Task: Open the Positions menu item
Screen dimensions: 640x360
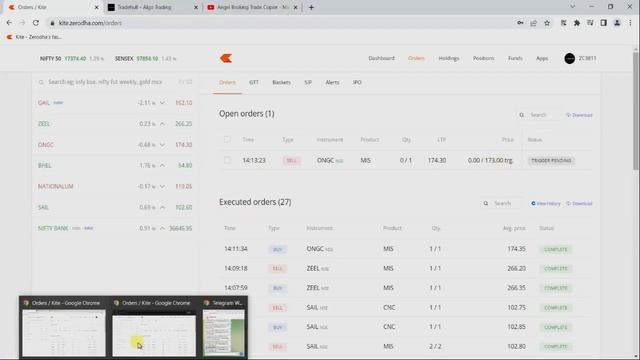Action: (x=483, y=58)
